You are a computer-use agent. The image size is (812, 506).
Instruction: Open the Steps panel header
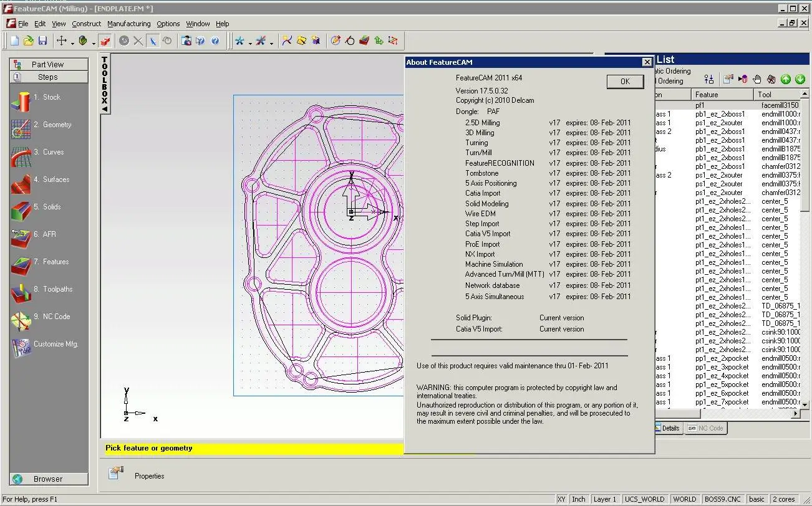[x=49, y=77]
